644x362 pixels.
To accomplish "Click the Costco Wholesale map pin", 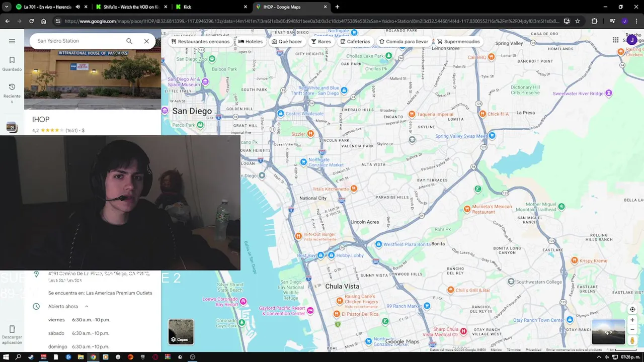I will pos(281,114).
